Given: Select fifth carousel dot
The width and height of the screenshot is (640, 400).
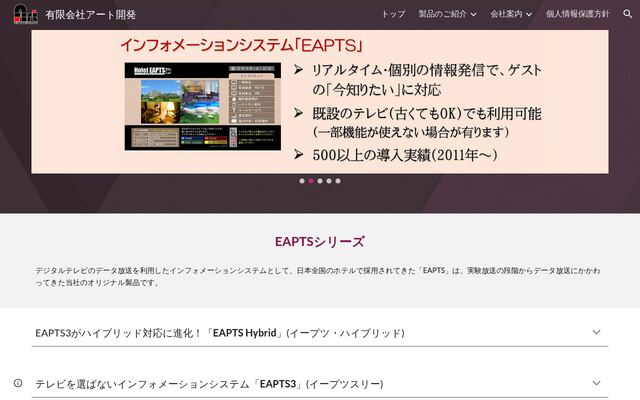Looking at the screenshot, I should [338, 181].
